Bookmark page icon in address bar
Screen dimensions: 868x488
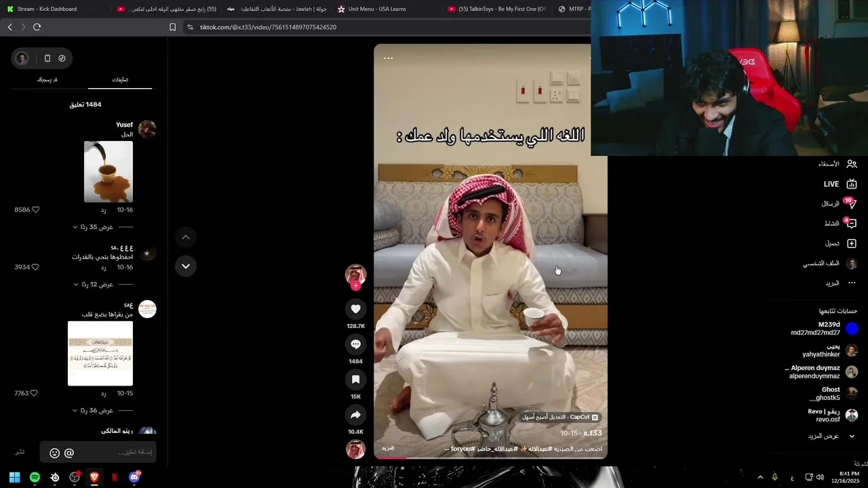pos(172,27)
